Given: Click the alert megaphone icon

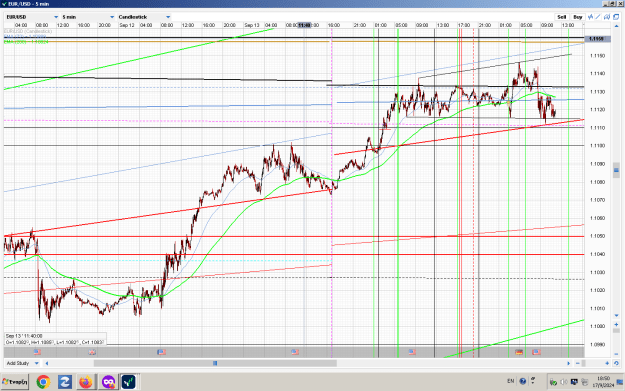Looking at the screenshot, I should 607,17.
